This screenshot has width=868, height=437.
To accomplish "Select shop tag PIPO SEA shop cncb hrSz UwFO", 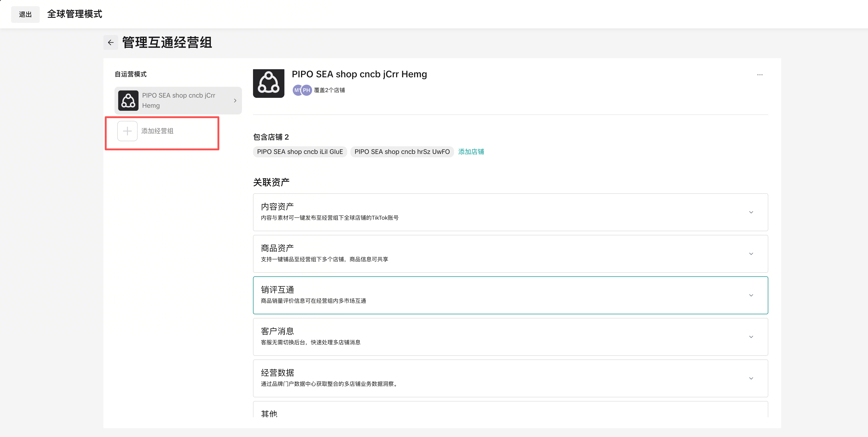I will click(402, 152).
